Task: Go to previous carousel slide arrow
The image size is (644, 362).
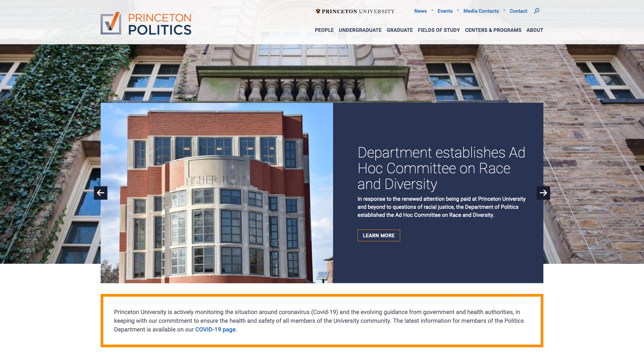Action: pyautogui.click(x=101, y=193)
